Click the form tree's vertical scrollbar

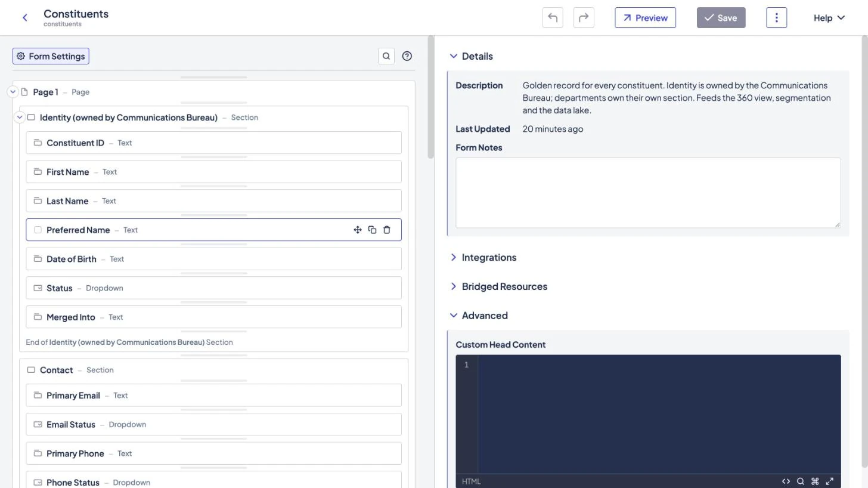pyautogui.click(x=430, y=97)
